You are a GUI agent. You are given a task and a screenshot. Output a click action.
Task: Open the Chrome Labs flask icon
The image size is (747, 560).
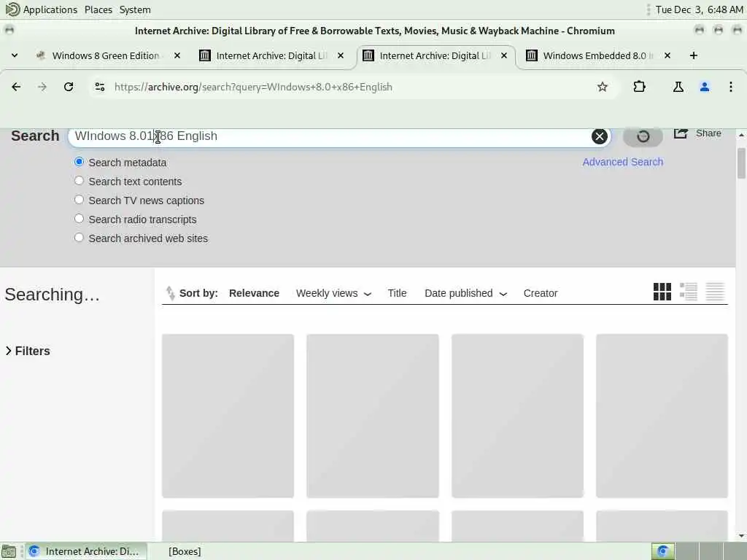(678, 87)
